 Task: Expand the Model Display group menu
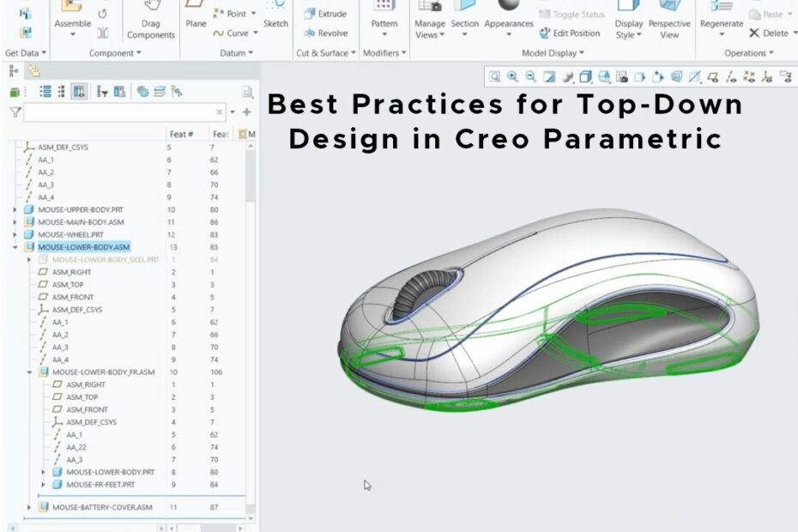553,53
